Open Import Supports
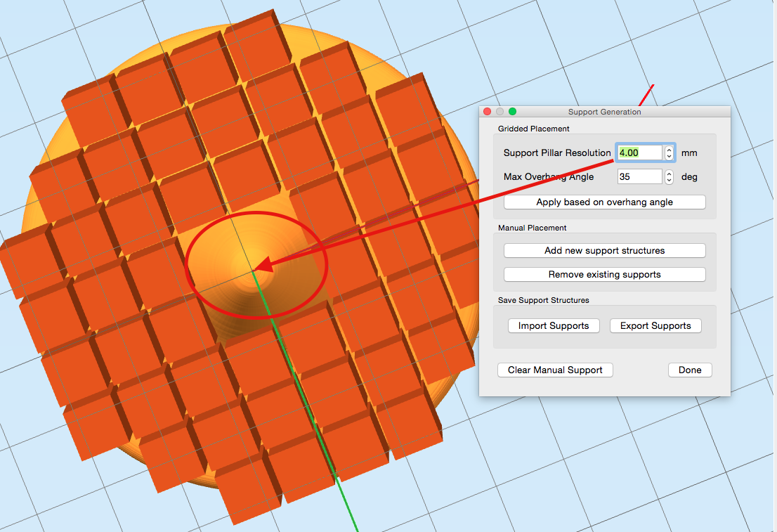 554,326
